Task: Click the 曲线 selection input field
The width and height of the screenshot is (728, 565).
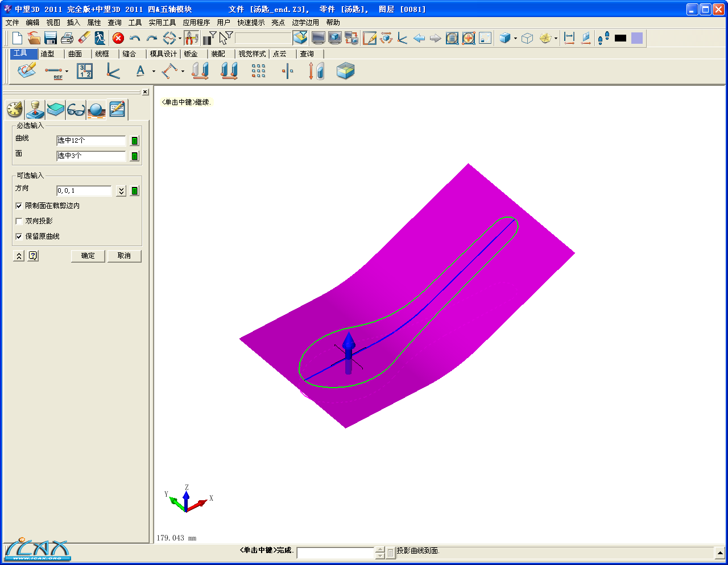Action: tap(91, 140)
